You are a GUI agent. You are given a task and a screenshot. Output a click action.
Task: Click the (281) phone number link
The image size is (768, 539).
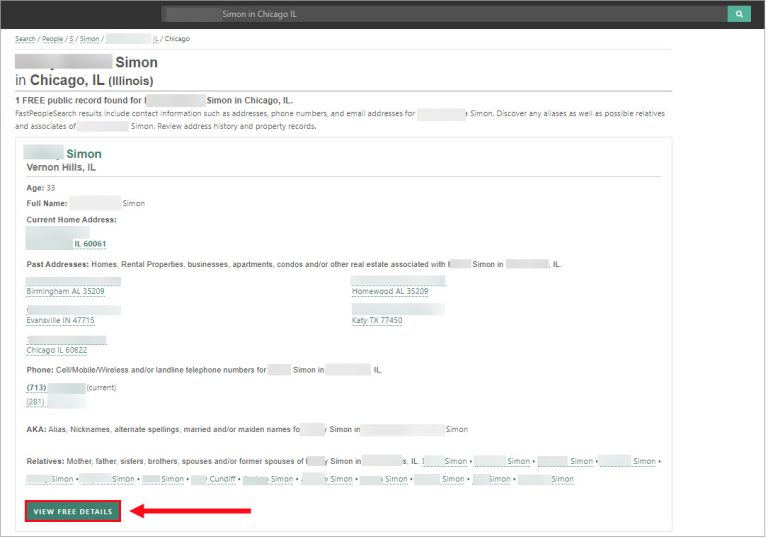coord(56,402)
